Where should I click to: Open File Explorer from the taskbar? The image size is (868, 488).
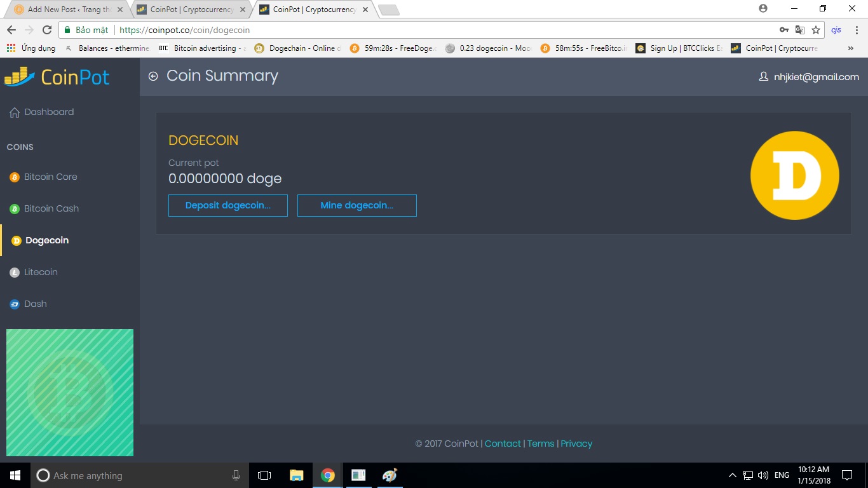click(x=296, y=475)
